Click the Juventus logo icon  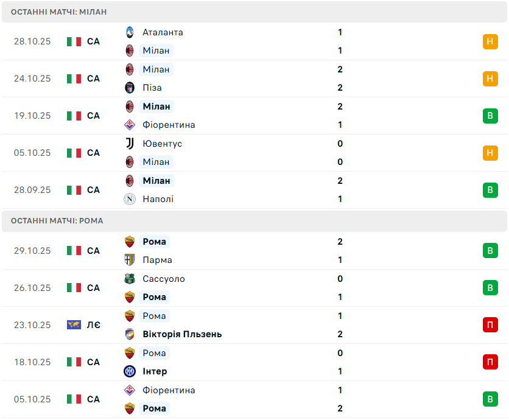[x=130, y=144]
